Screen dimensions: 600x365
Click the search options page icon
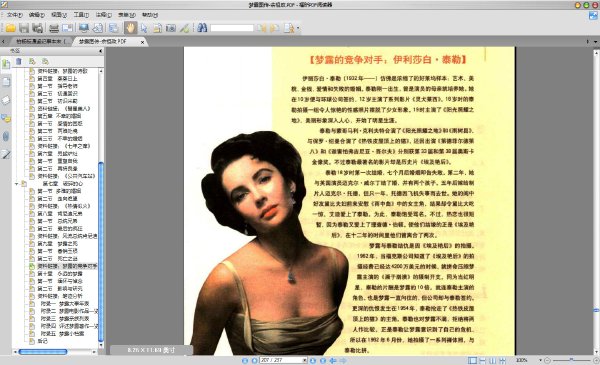tap(289, 28)
